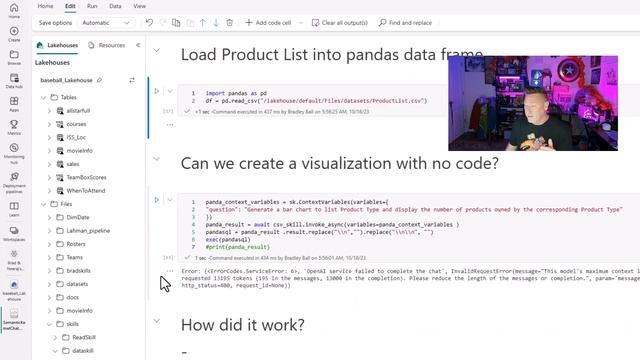Expand the DimDate folder
Viewport: 640px width, 360px height.
point(49,218)
